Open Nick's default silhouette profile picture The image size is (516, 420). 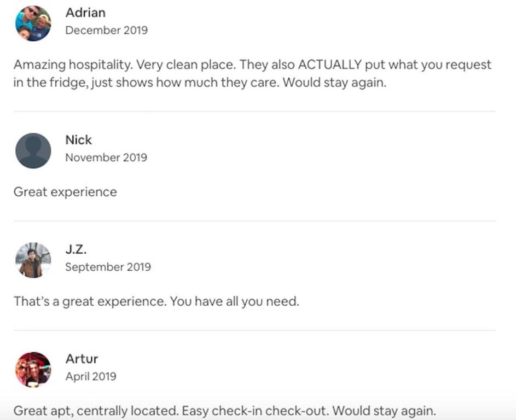[33, 150]
